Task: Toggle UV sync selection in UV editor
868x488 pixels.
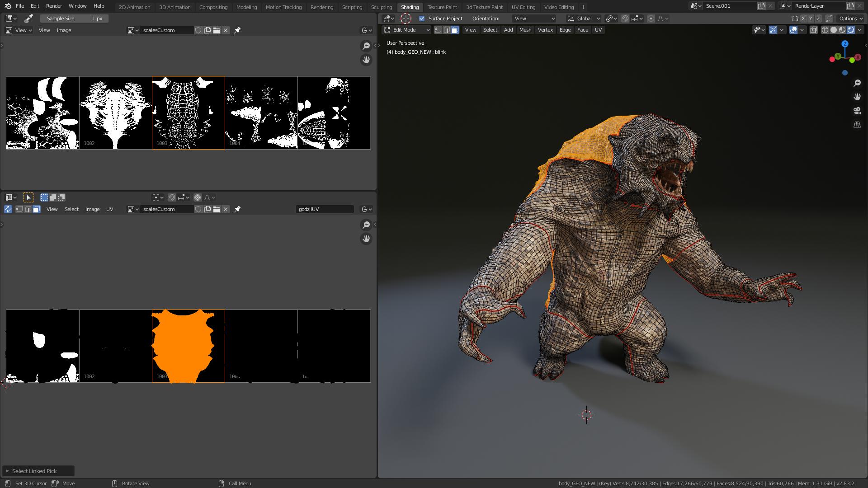Action: [8, 209]
